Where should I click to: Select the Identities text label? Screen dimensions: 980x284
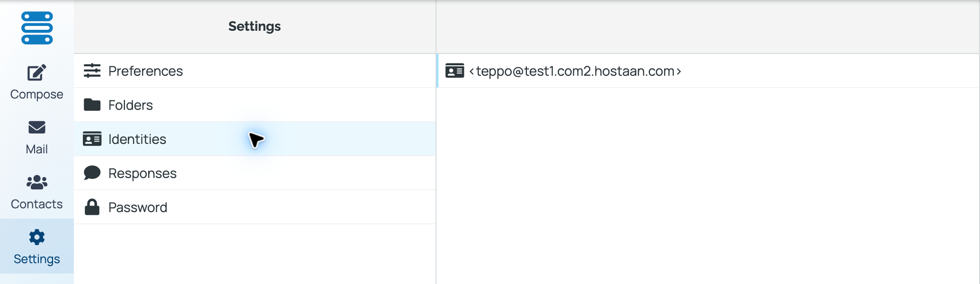[137, 139]
